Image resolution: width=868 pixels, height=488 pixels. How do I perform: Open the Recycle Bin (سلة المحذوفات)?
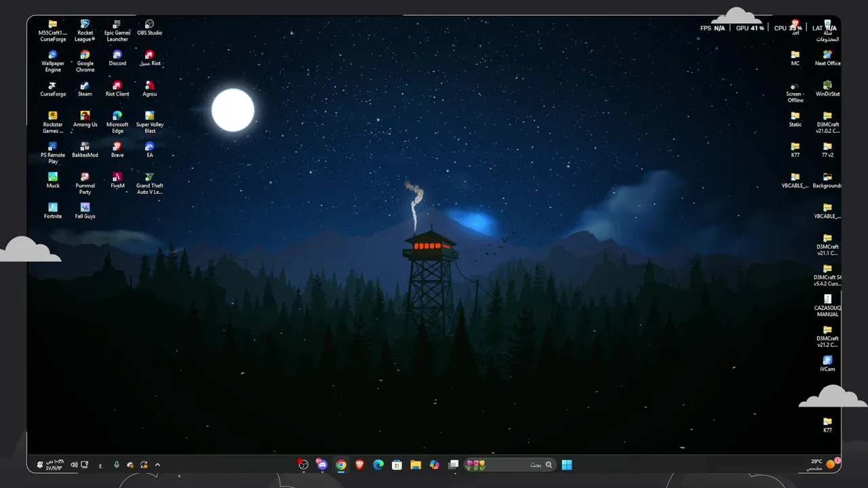[827, 31]
